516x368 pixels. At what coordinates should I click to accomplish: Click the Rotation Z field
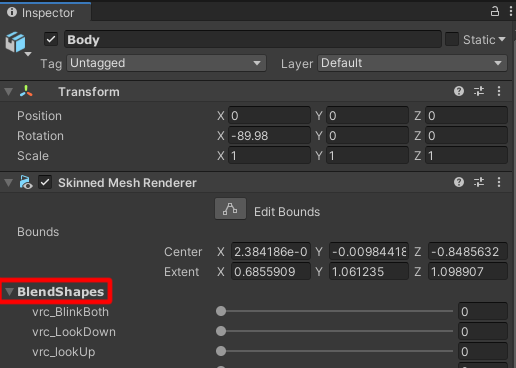(x=466, y=136)
